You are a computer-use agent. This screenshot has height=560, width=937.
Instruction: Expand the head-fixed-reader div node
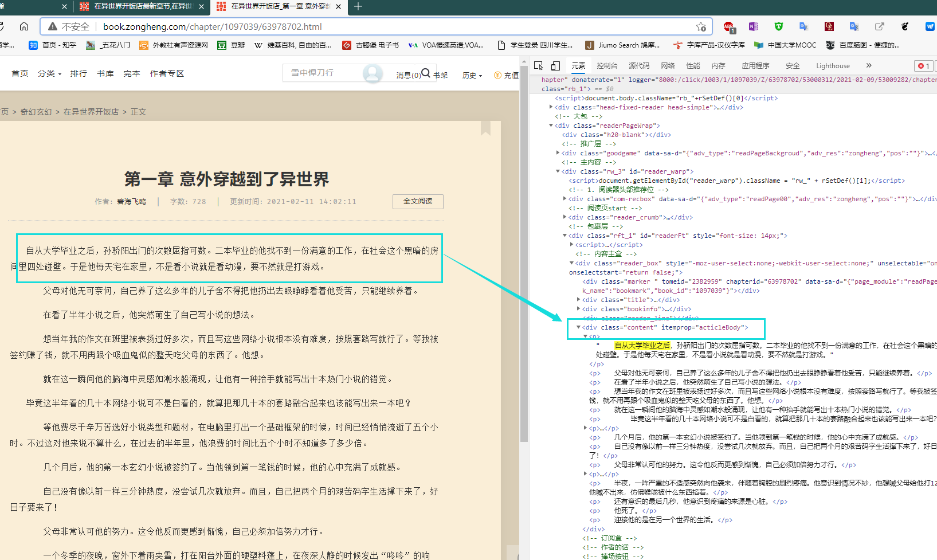[551, 107]
